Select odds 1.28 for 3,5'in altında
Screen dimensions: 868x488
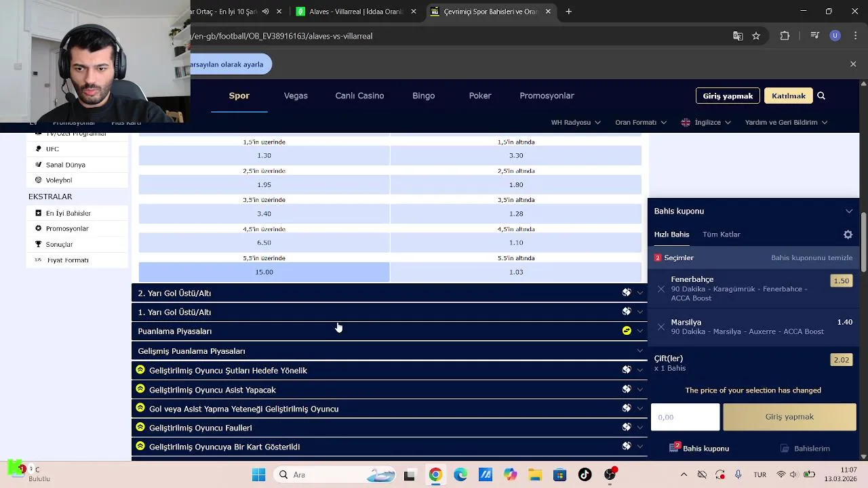click(516, 213)
